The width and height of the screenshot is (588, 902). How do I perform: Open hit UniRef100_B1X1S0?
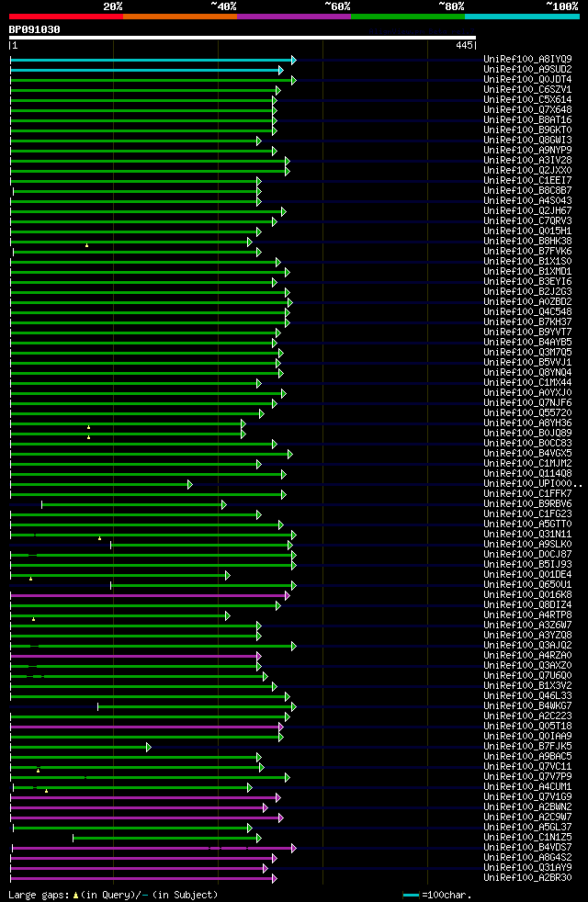point(527,262)
